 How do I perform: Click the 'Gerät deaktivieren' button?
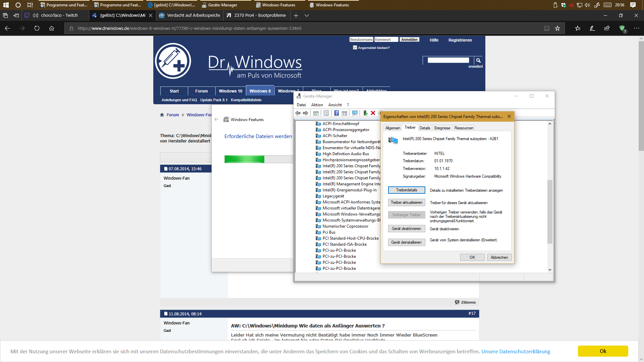coord(407,229)
